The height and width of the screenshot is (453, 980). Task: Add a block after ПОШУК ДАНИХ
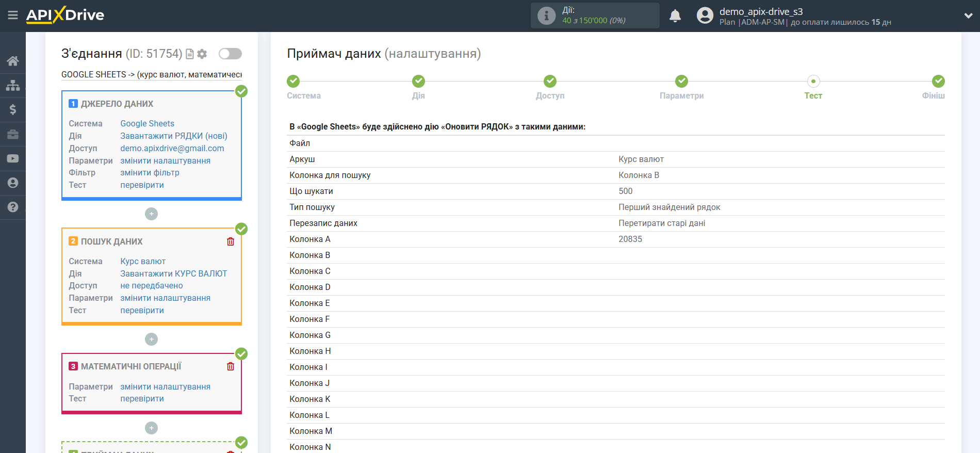(151, 339)
